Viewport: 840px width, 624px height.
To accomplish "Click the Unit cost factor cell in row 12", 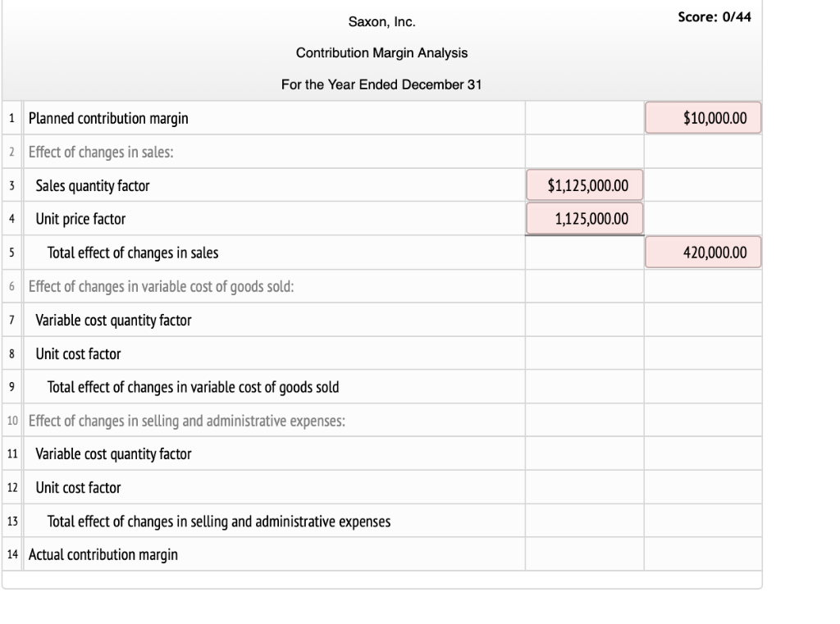I will [583, 487].
